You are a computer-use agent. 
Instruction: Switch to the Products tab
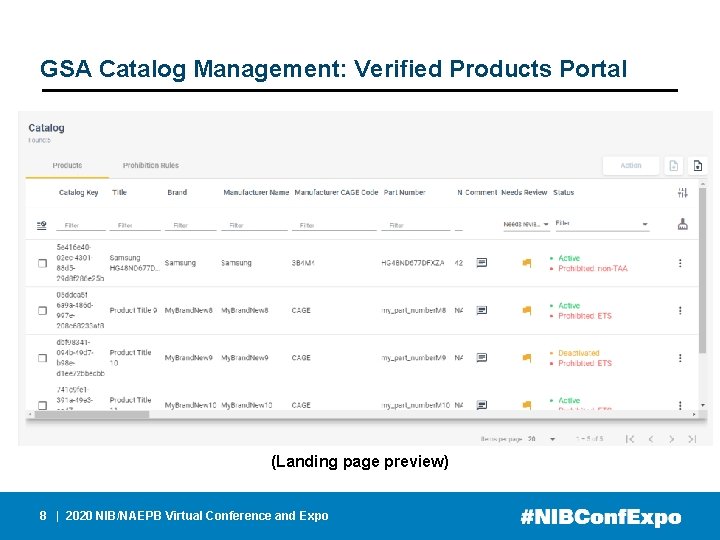pos(67,165)
